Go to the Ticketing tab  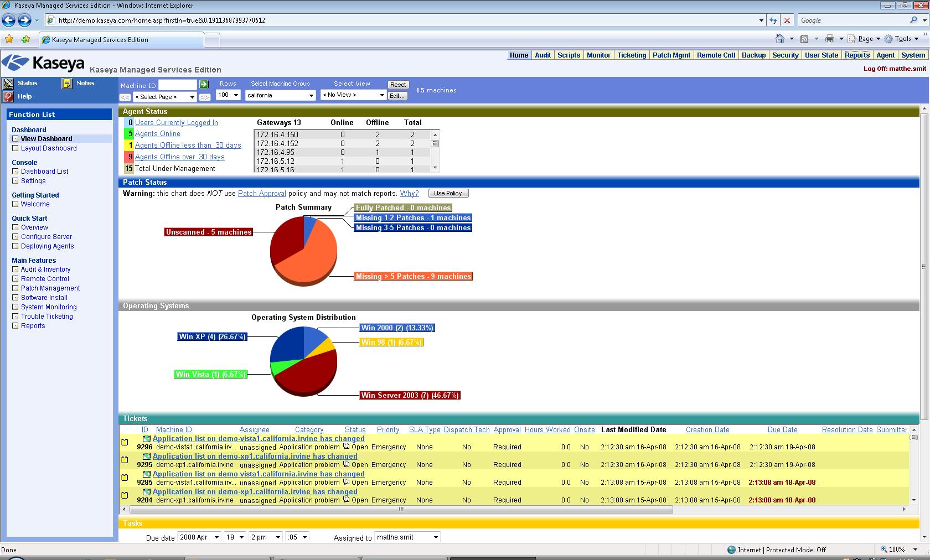632,55
